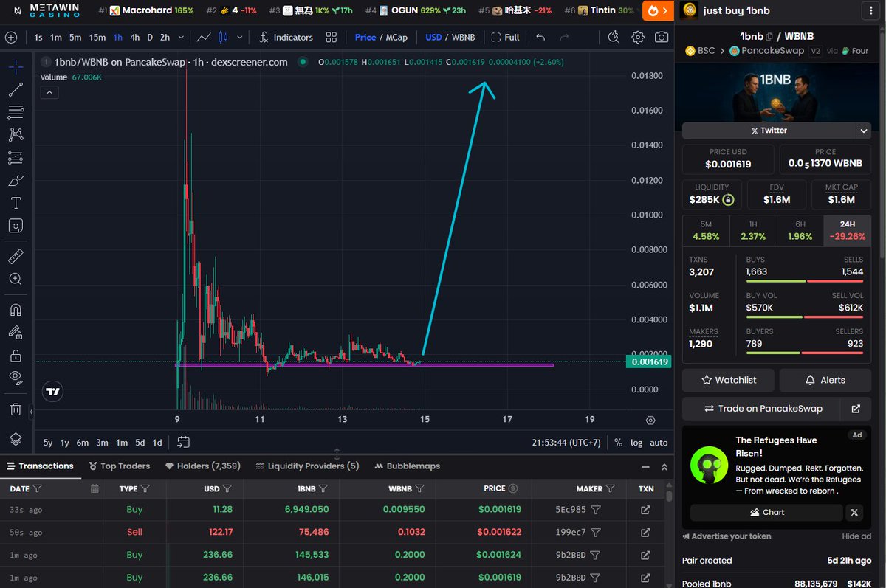Viewport: 886px width, 588px height.
Task: Open the TYPE column filter
Action: coord(145,488)
